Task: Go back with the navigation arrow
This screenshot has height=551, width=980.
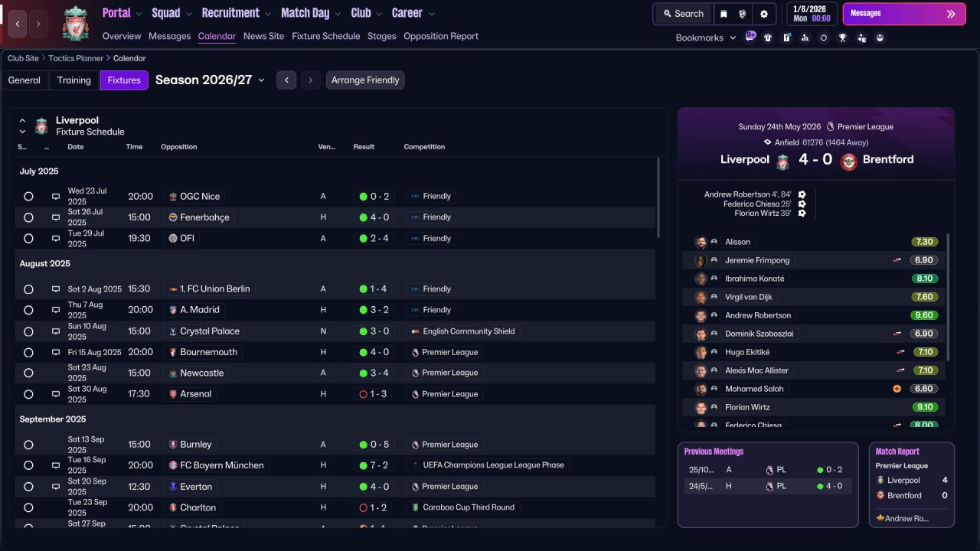Action: [x=18, y=24]
